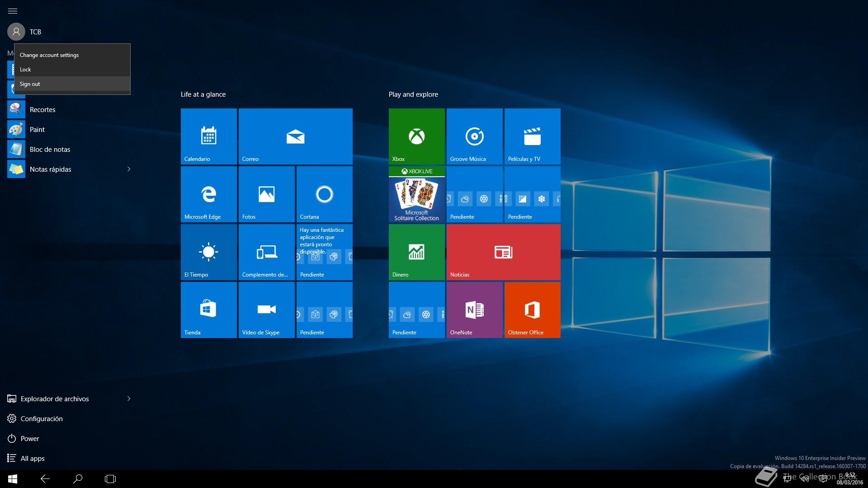Open Action Center notification icon
868x488 pixels.
pos(823,479)
